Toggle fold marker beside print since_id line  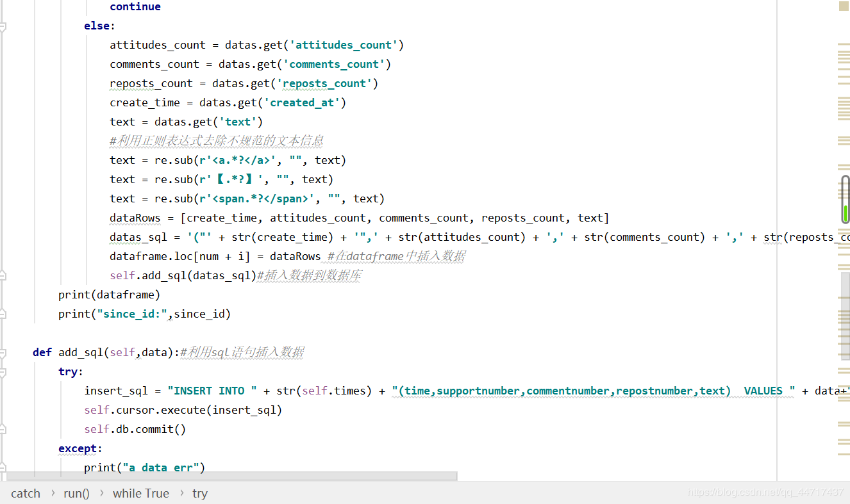pyautogui.click(x=2, y=314)
